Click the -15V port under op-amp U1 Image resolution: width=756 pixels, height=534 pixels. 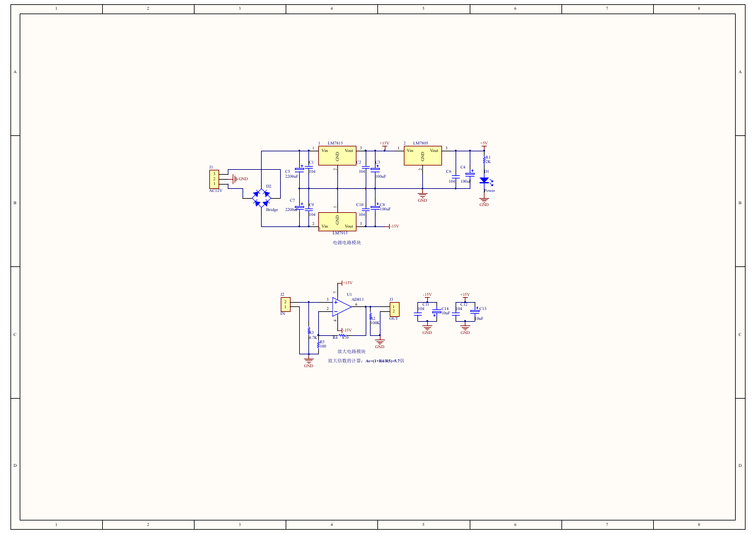click(346, 330)
